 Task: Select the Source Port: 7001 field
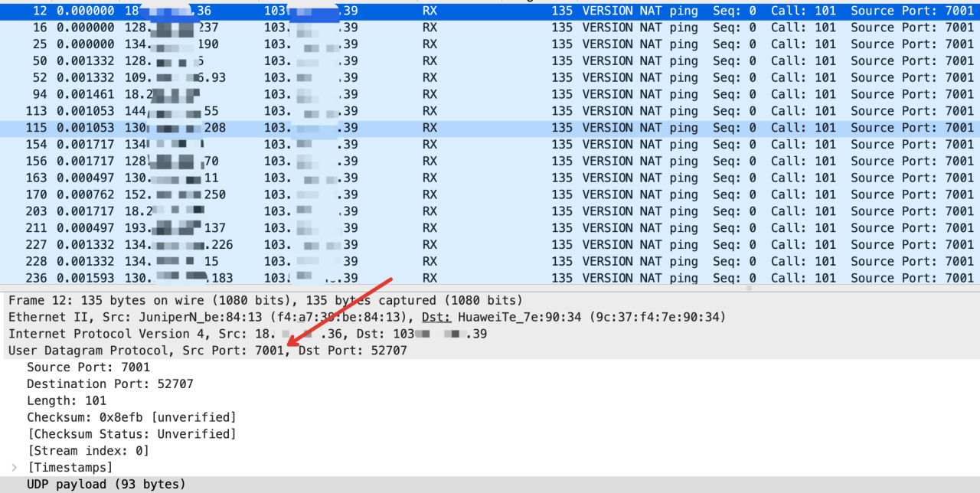click(88, 367)
